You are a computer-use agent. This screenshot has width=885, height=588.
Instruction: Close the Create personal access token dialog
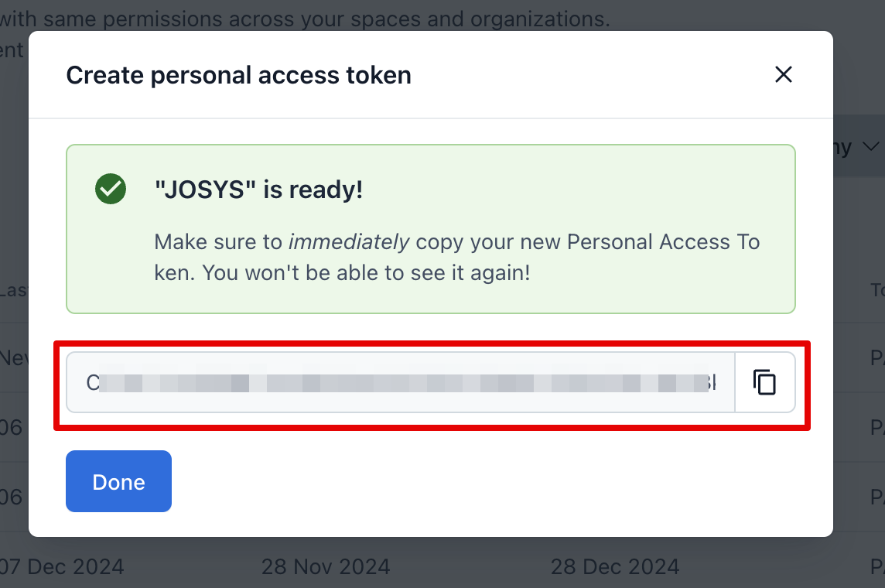[x=784, y=74]
